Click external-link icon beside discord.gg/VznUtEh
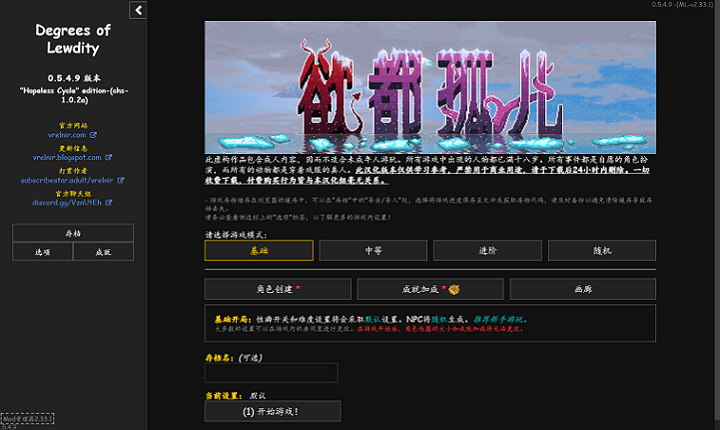This screenshot has width=720, height=430. click(109, 203)
